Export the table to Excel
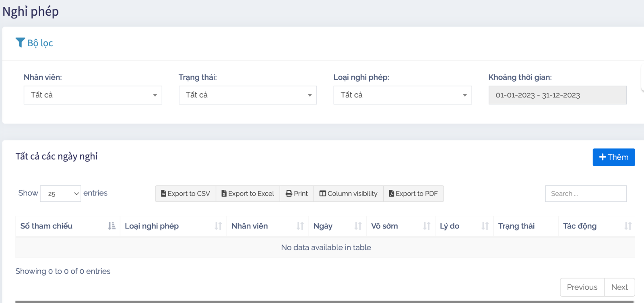 click(x=248, y=194)
